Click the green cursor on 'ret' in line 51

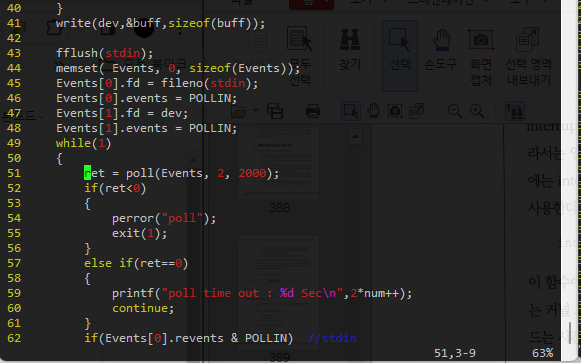(87, 173)
